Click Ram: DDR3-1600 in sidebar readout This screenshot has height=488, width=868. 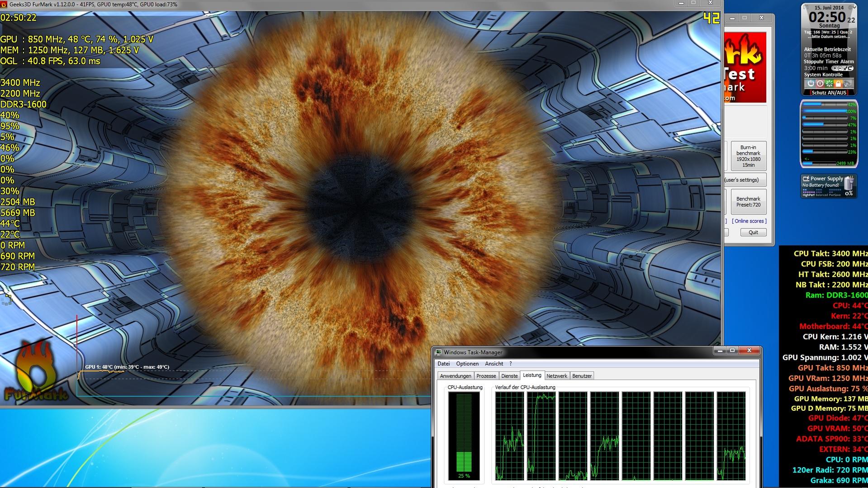[x=836, y=295]
